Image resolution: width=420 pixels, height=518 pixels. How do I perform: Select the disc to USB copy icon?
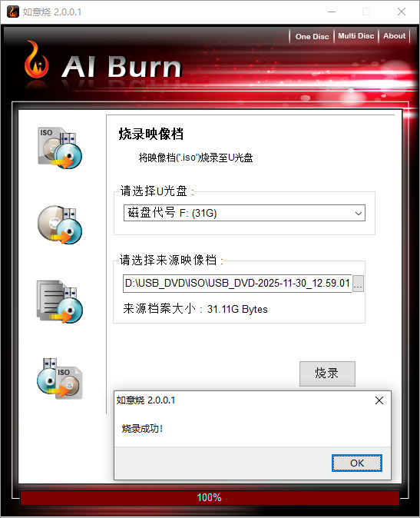pyautogui.click(x=60, y=224)
